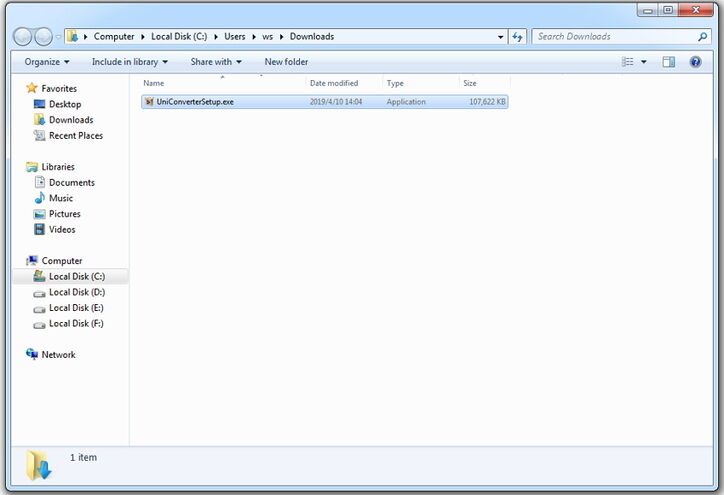The image size is (724, 495).
Task: Click the Recent Places icon
Action: [39, 135]
